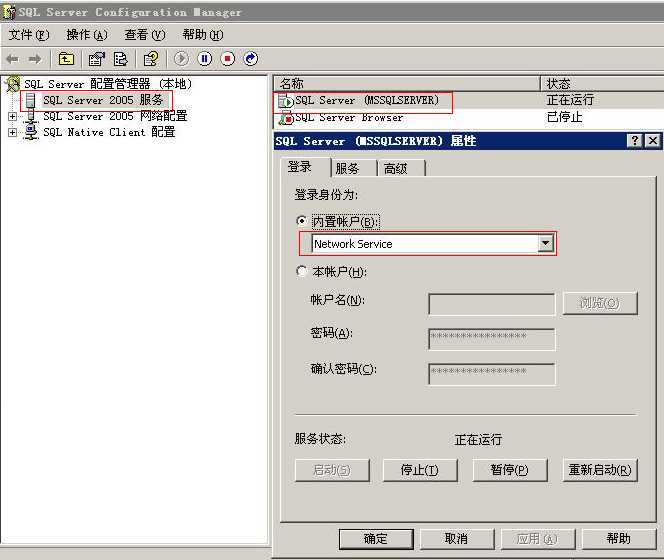Viewport: 664px width, 560px height.
Task: Open Properties from the toolbar icon
Action: pyautogui.click(x=97, y=59)
